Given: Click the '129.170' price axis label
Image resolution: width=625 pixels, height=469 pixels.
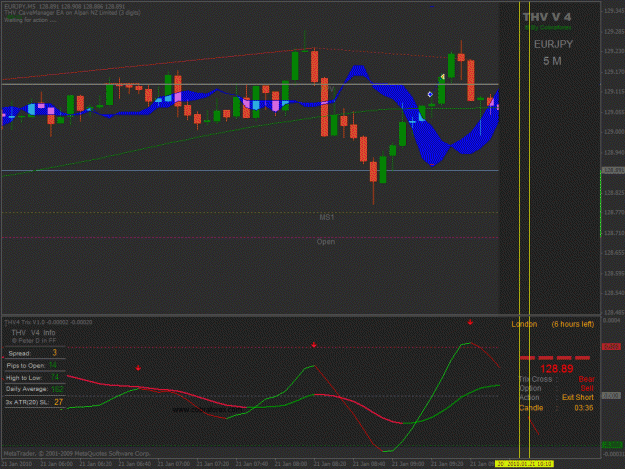Looking at the screenshot, I should [x=614, y=72].
